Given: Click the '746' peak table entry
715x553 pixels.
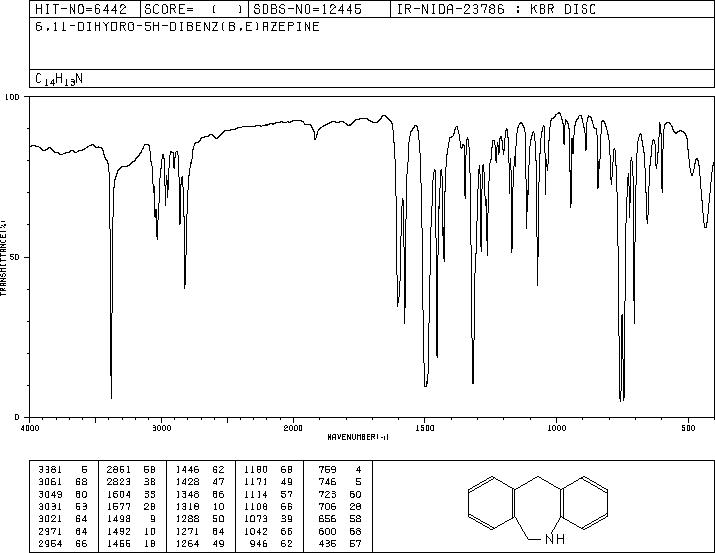Looking at the screenshot, I should 327,481.
